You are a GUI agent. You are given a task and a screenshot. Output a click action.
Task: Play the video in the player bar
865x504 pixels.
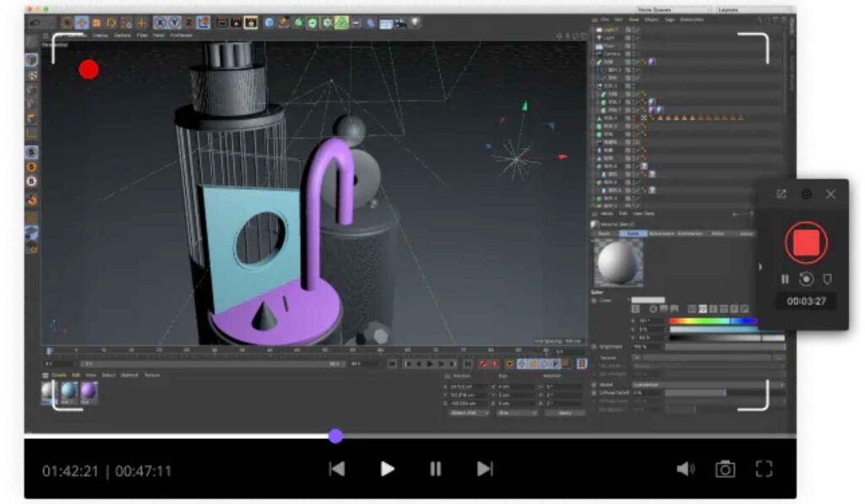click(x=387, y=469)
